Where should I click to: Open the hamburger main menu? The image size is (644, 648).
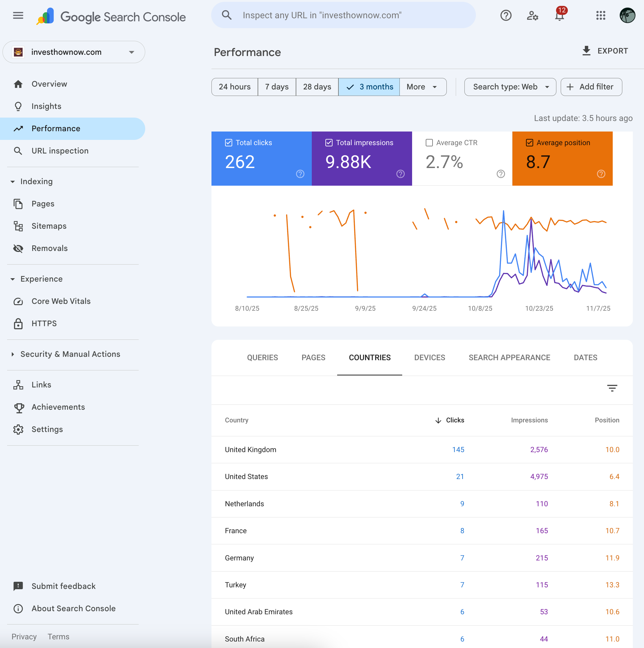click(x=18, y=15)
